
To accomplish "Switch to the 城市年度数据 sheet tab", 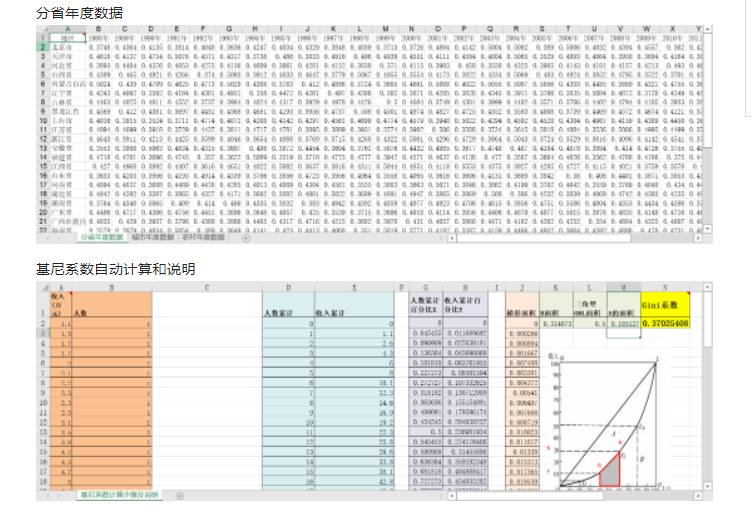I will point(153,237).
